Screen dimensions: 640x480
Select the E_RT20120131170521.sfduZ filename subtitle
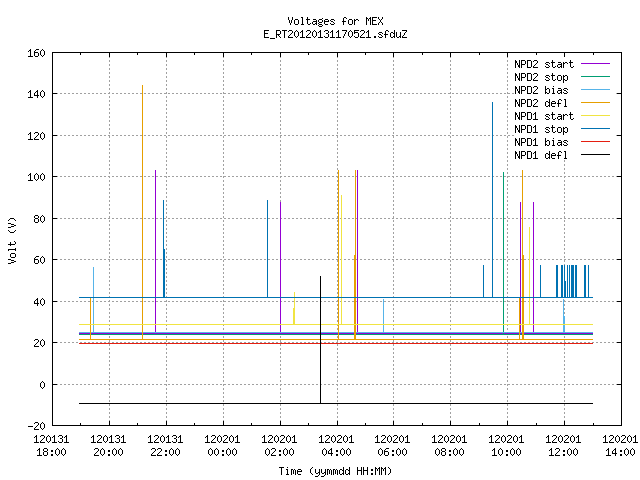335,34
